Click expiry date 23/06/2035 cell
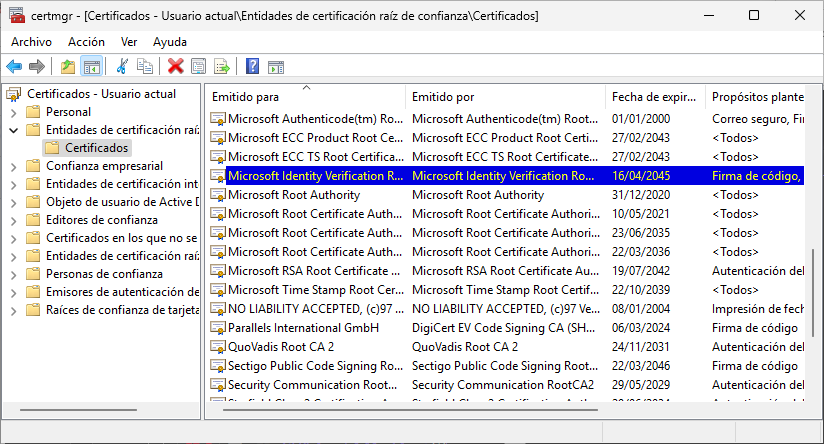 pos(641,233)
